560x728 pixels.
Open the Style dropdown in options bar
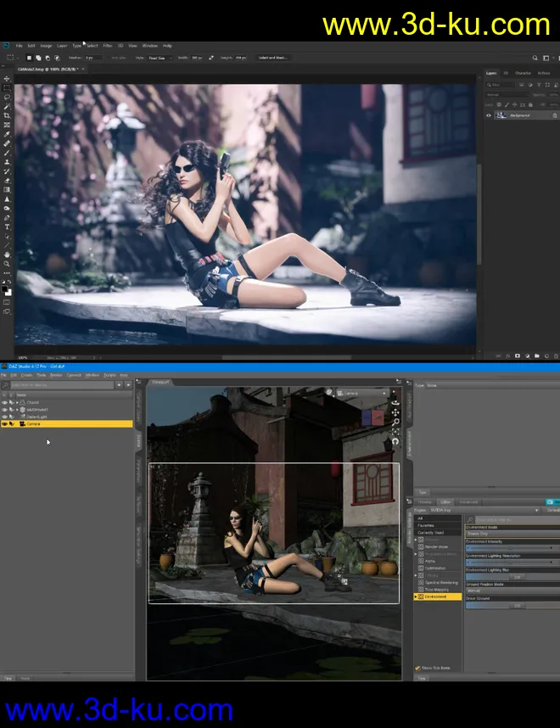pos(157,58)
